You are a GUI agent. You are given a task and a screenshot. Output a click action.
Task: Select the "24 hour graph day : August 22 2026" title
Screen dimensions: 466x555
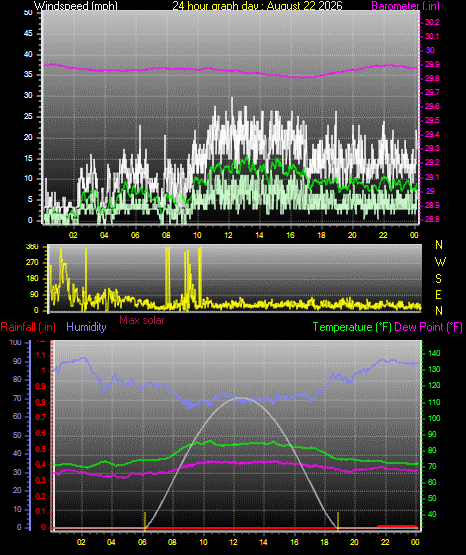257,6
